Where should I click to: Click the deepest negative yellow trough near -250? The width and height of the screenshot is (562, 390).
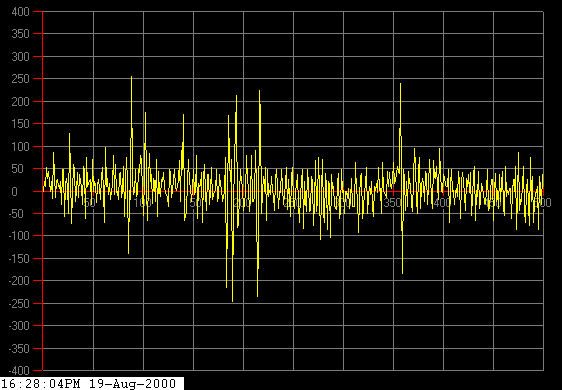pos(232,301)
